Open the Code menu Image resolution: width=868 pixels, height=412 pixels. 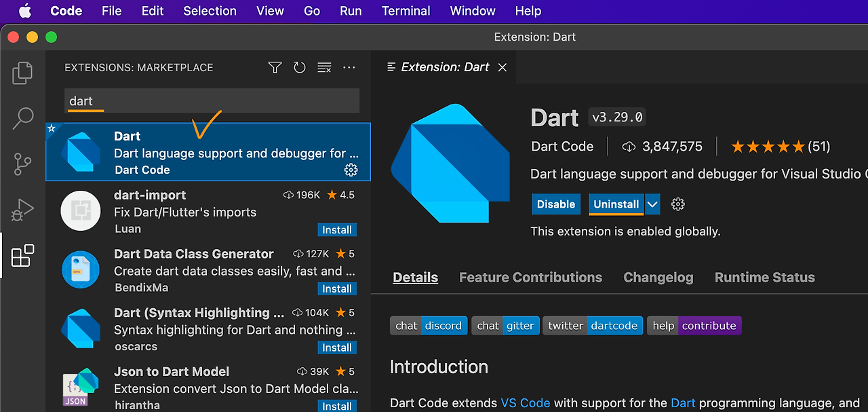pyautogui.click(x=66, y=11)
